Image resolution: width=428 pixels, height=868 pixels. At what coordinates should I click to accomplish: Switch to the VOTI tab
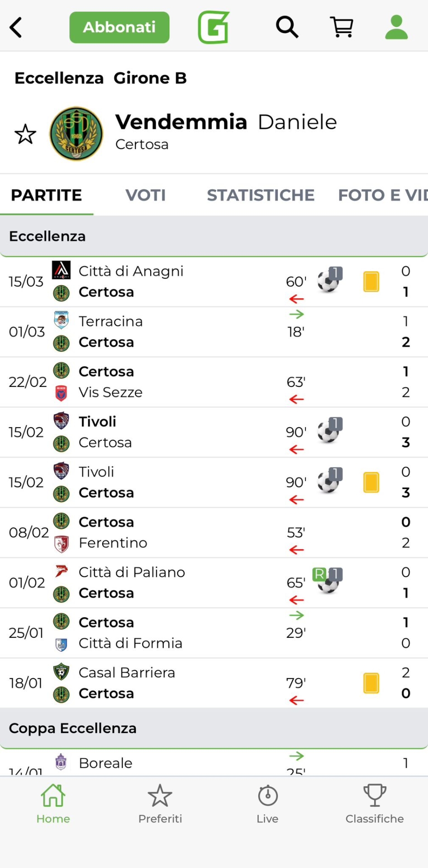pyautogui.click(x=145, y=195)
